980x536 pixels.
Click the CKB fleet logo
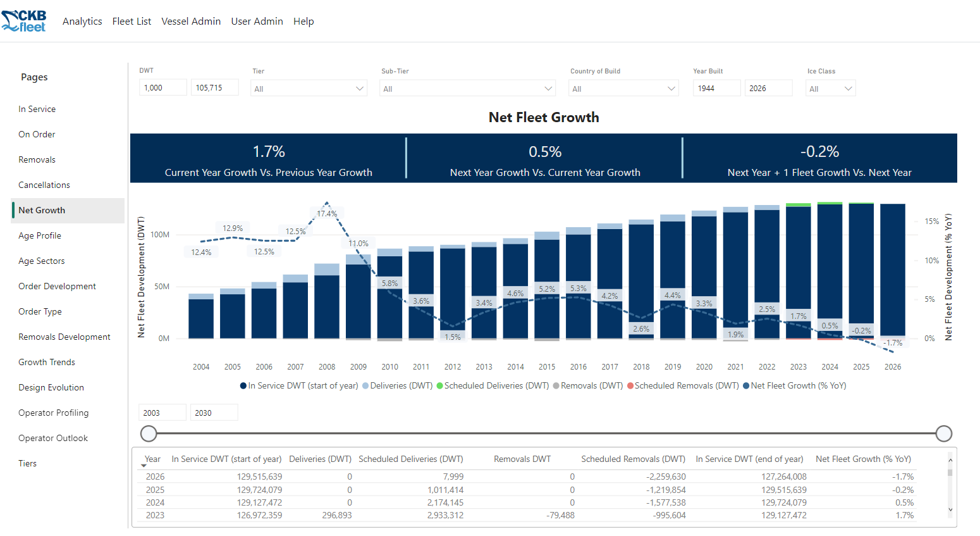[24, 21]
